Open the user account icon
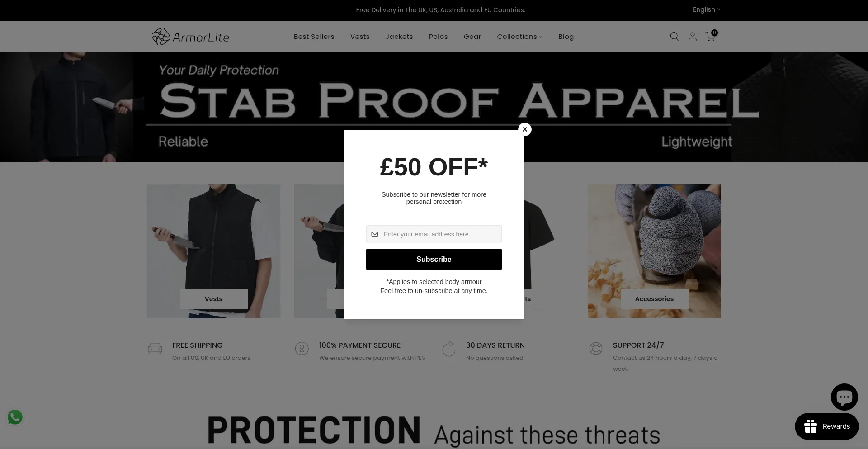The image size is (868, 449). point(693,37)
